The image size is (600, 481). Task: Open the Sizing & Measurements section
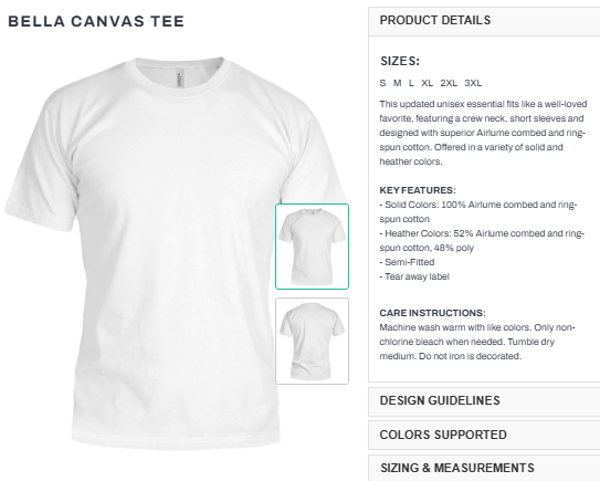coord(457,468)
